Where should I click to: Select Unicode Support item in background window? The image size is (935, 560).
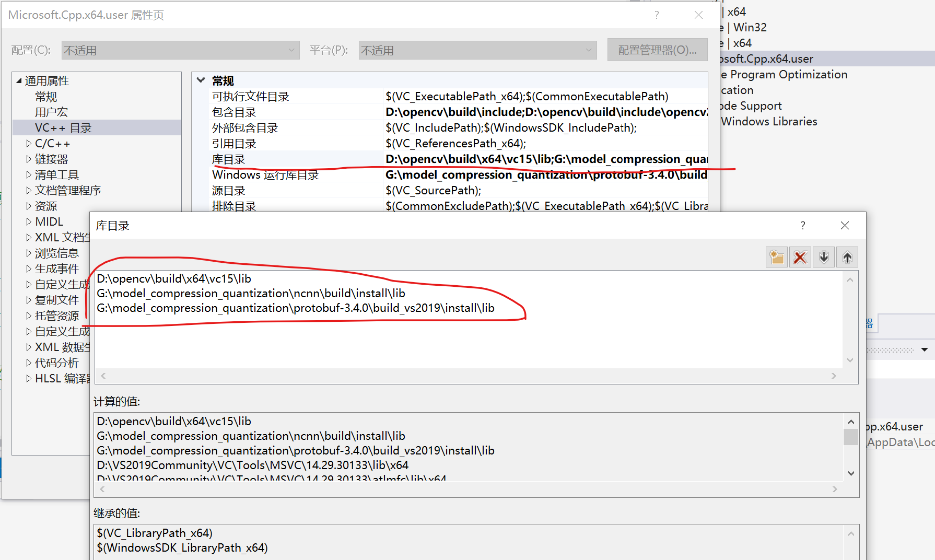[x=751, y=106]
